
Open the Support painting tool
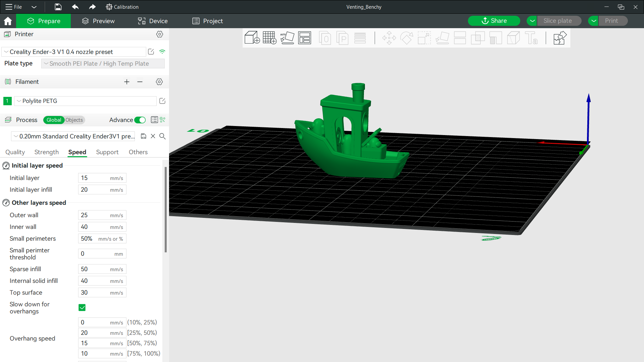pyautogui.click(x=496, y=38)
